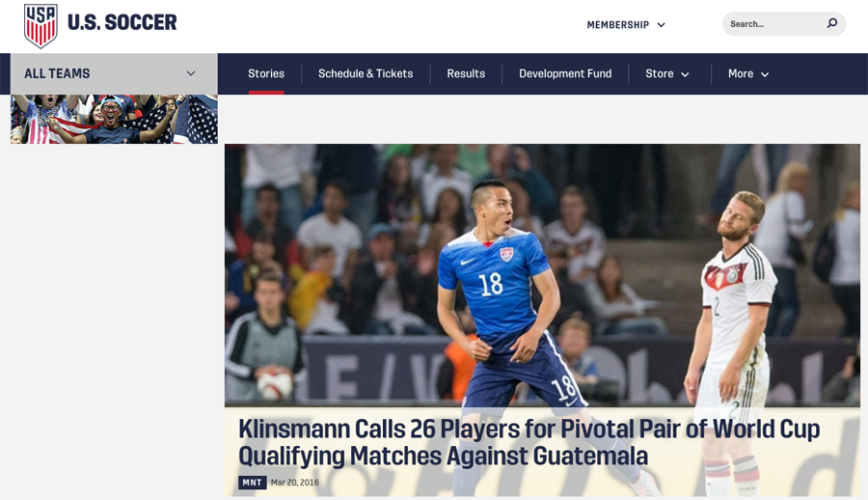Click the U.S. Soccer crest logo
Image resolution: width=868 pixels, height=500 pixels.
click(x=41, y=25)
